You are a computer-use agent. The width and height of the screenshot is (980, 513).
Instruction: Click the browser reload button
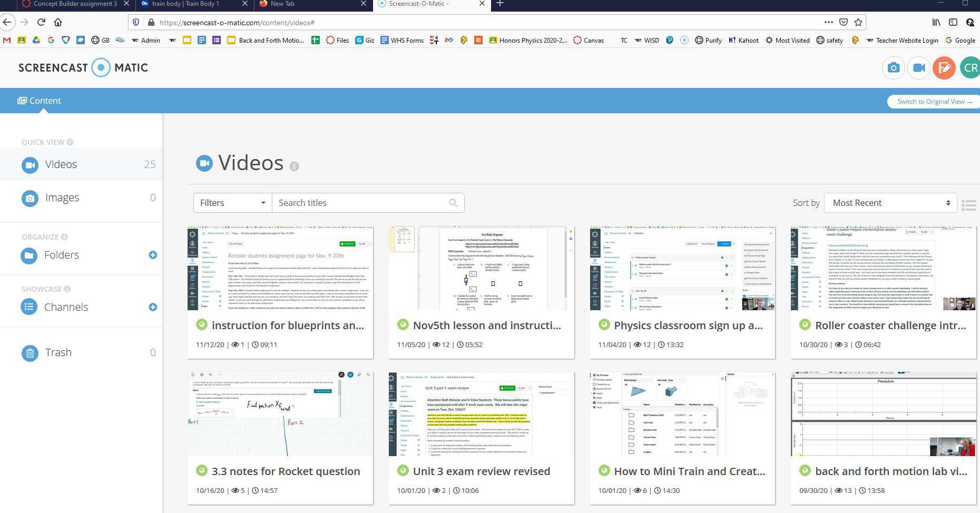click(x=41, y=22)
